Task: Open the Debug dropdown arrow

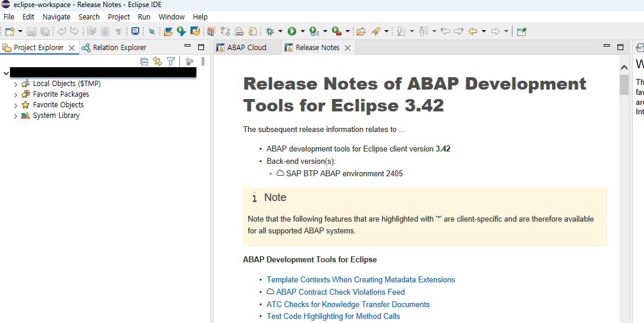Action: (x=281, y=31)
